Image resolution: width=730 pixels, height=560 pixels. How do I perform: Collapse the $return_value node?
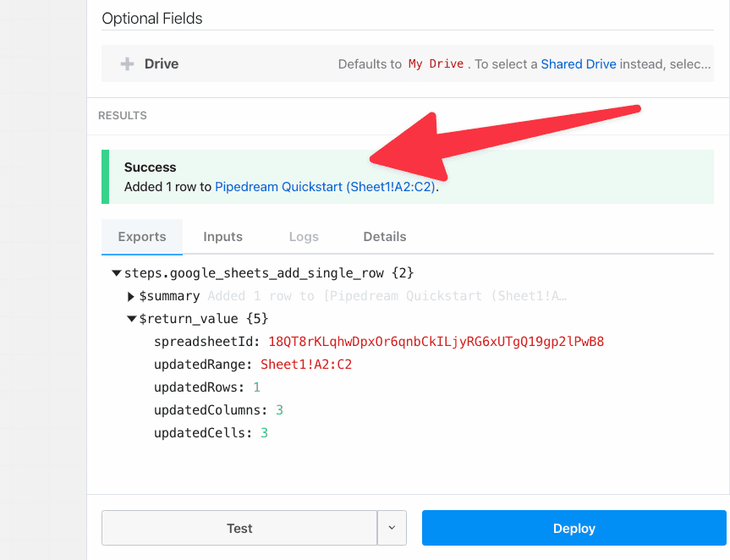click(x=131, y=319)
